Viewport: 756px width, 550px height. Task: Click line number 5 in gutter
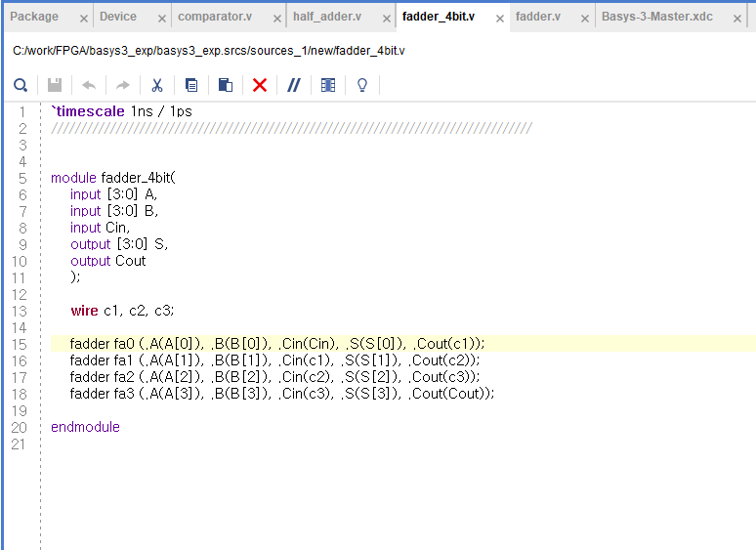pyautogui.click(x=22, y=179)
